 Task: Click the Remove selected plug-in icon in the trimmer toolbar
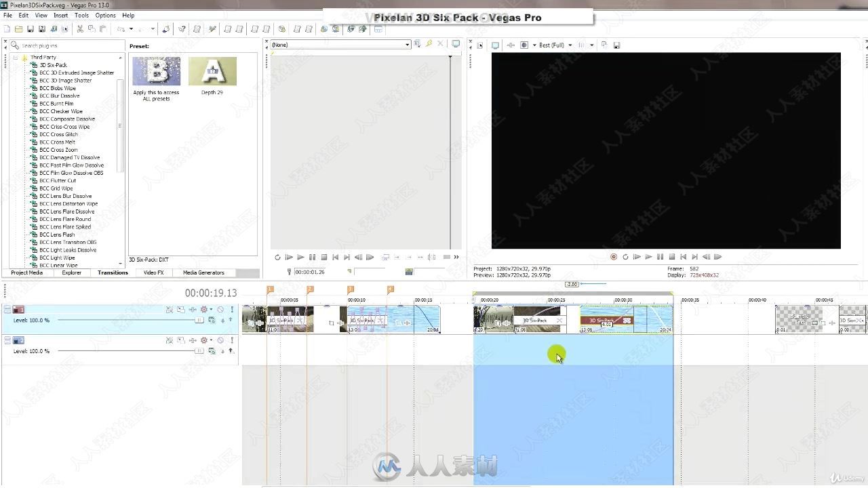[x=439, y=43]
